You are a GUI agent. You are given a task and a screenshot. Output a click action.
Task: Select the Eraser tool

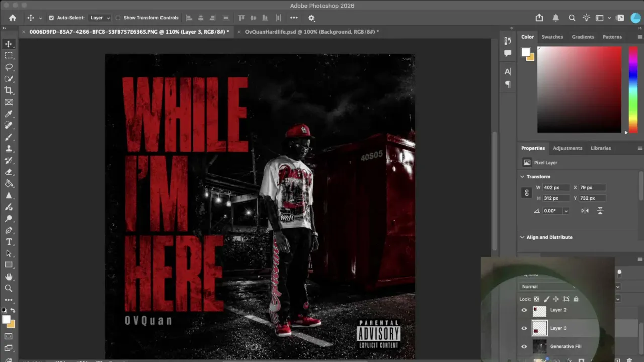pos(9,172)
